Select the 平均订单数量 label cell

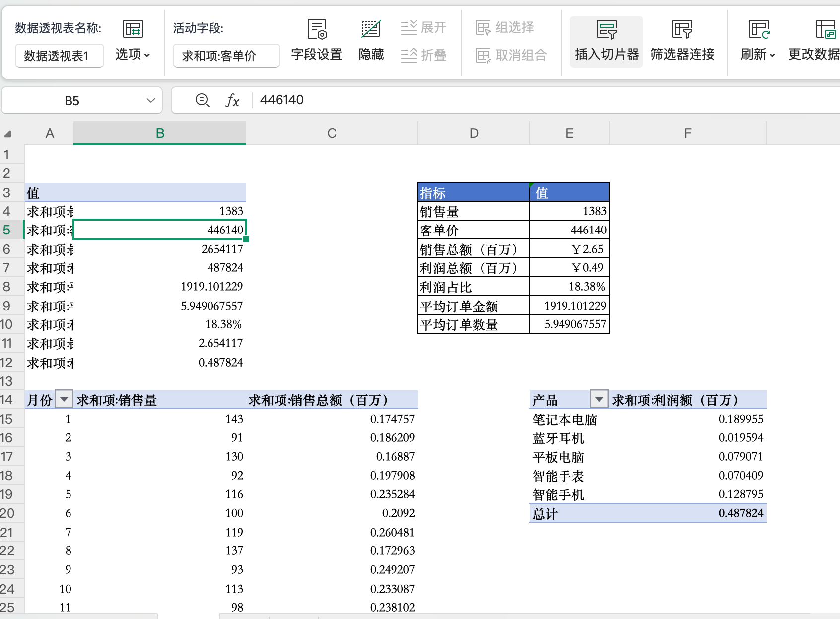pos(474,324)
